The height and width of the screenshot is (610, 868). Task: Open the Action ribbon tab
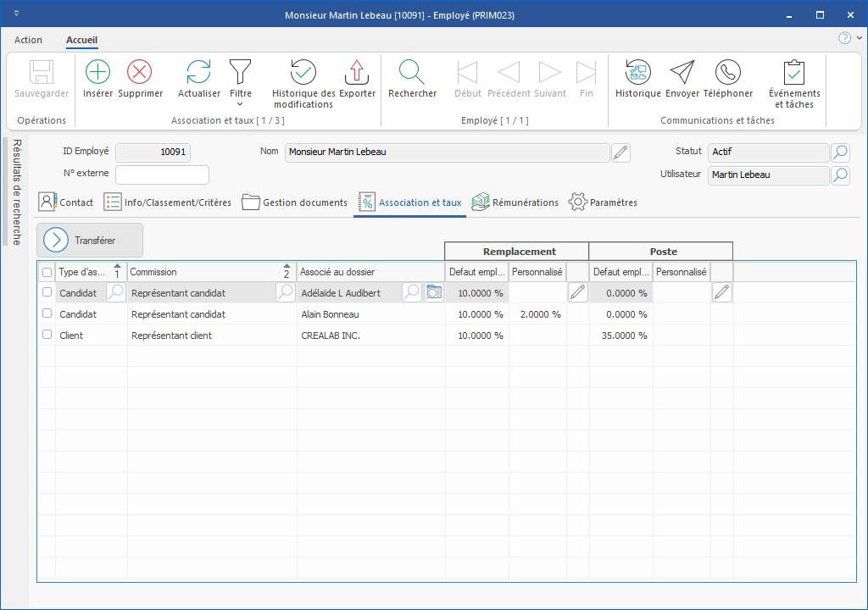point(28,40)
